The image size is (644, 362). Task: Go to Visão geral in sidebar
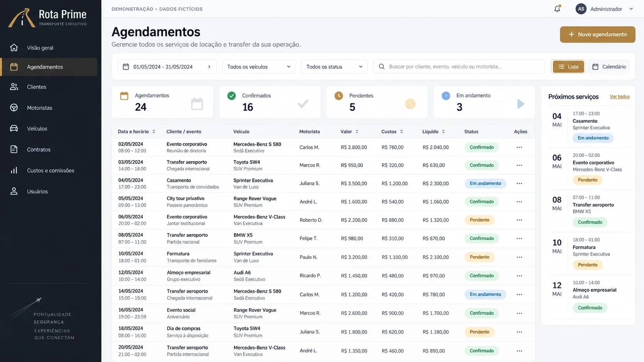[x=49, y=48]
